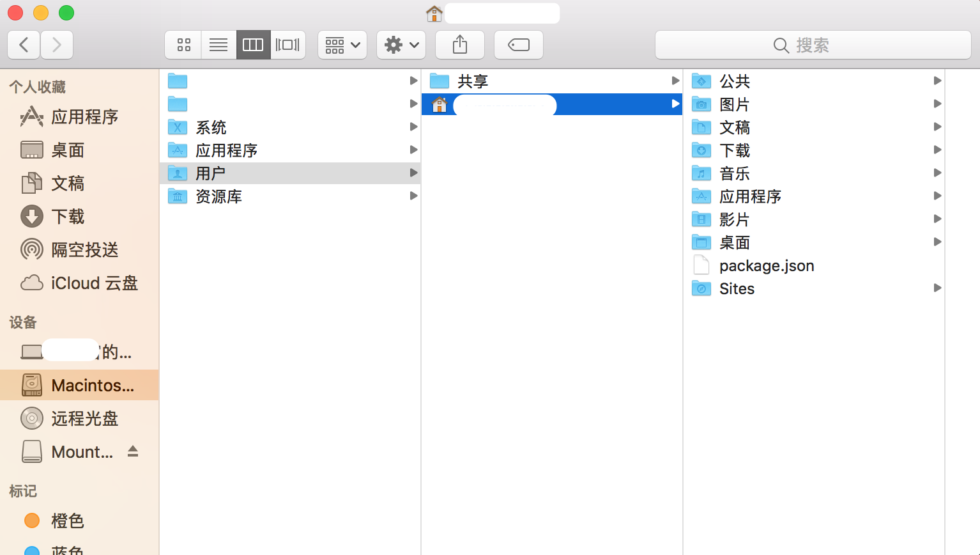Switch to list view
The width and height of the screenshot is (980, 555).
(x=218, y=45)
